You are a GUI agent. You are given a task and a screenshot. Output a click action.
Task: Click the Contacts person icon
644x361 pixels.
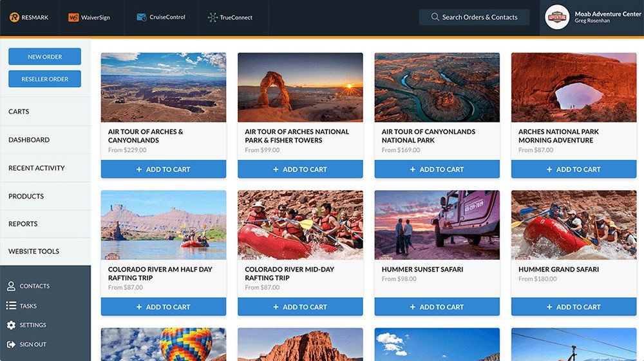[x=11, y=286]
